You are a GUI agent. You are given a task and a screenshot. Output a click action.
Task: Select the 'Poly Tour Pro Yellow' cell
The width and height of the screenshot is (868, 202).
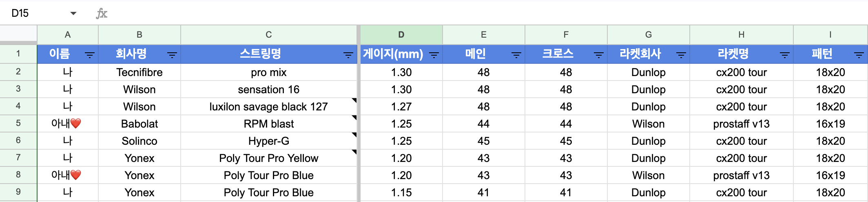pos(269,158)
